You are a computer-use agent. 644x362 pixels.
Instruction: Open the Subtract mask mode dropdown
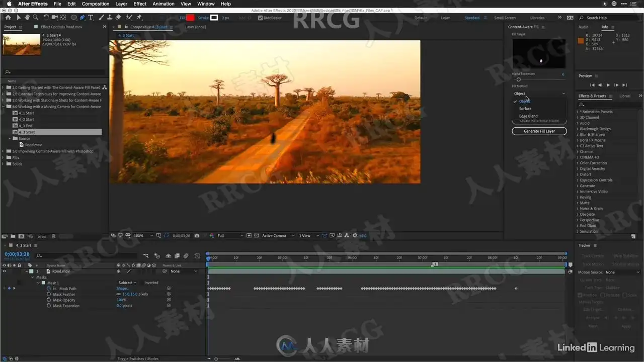pyautogui.click(x=127, y=283)
